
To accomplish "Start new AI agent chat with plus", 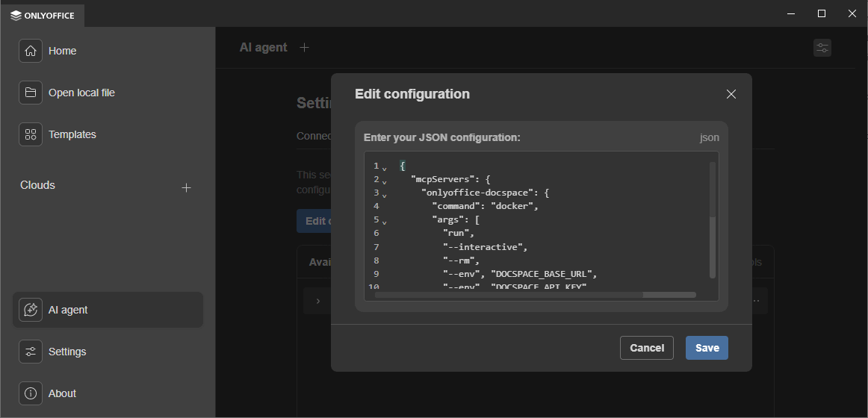I will tap(304, 48).
